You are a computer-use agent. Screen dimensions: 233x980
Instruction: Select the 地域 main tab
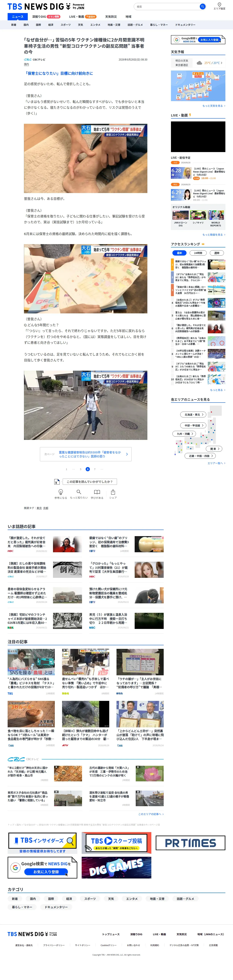click(x=128, y=17)
